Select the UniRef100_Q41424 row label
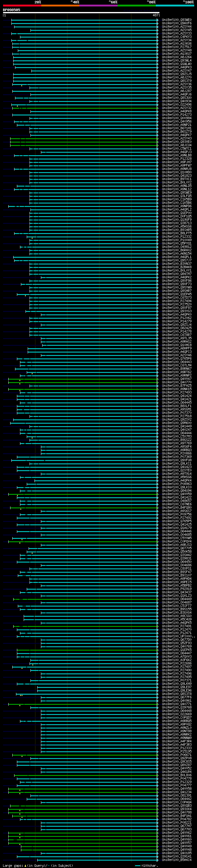 tap(177, 396)
